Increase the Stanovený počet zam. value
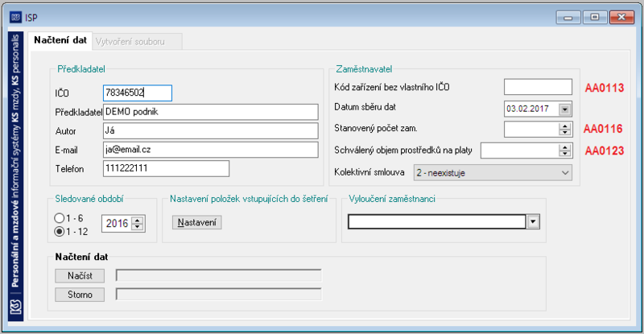The width and height of the screenshot is (644, 334). 565,126
